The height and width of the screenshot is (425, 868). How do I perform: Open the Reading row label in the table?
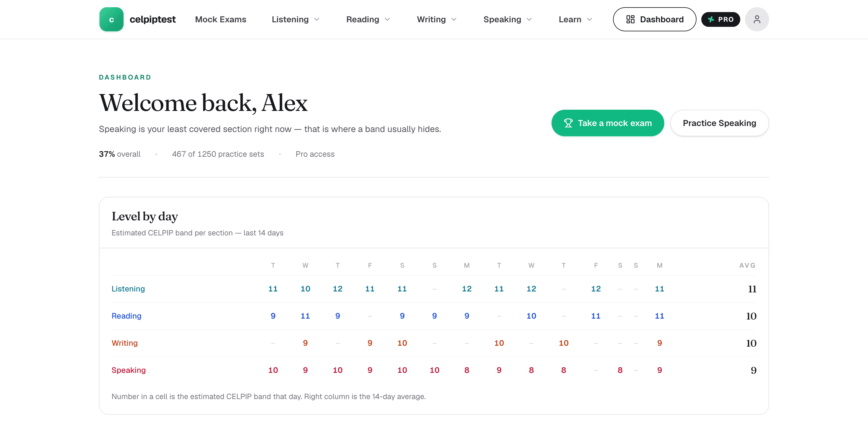point(126,316)
